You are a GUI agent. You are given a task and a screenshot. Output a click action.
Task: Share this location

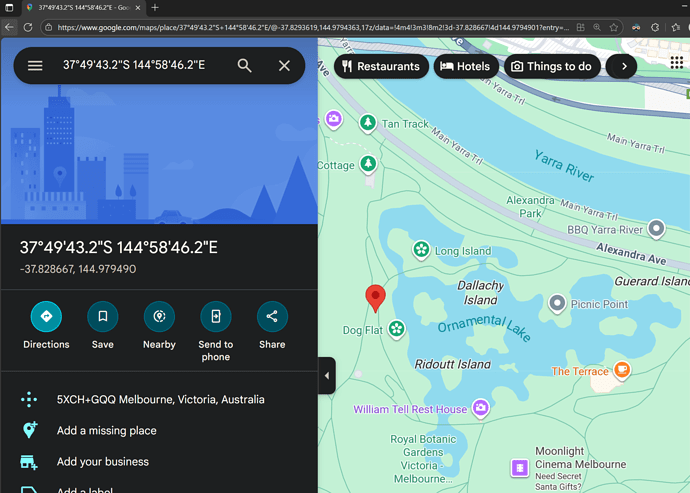point(272,317)
